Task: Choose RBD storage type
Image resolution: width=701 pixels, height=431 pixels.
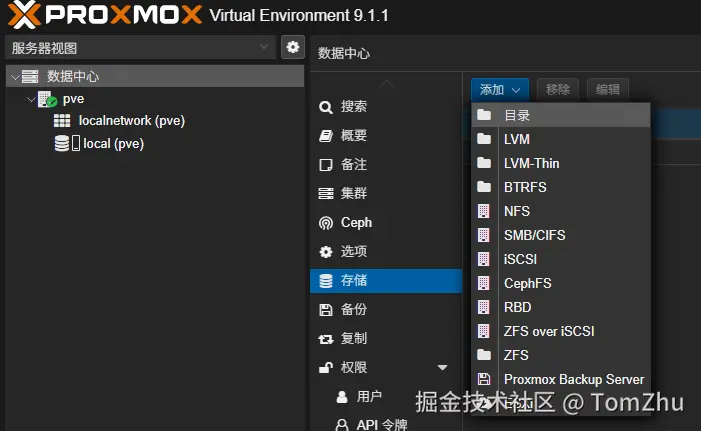Action: [x=561, y=307]
